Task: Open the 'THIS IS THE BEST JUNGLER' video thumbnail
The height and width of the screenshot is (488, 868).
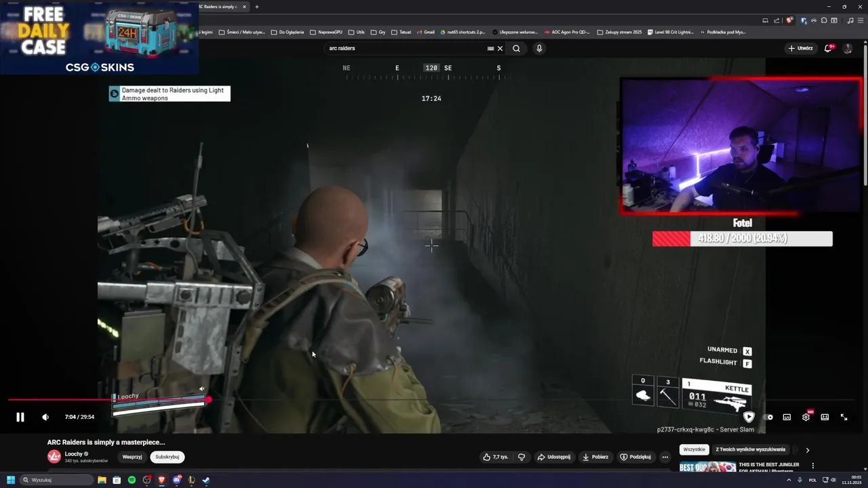Action: click(x=708, y=466)
